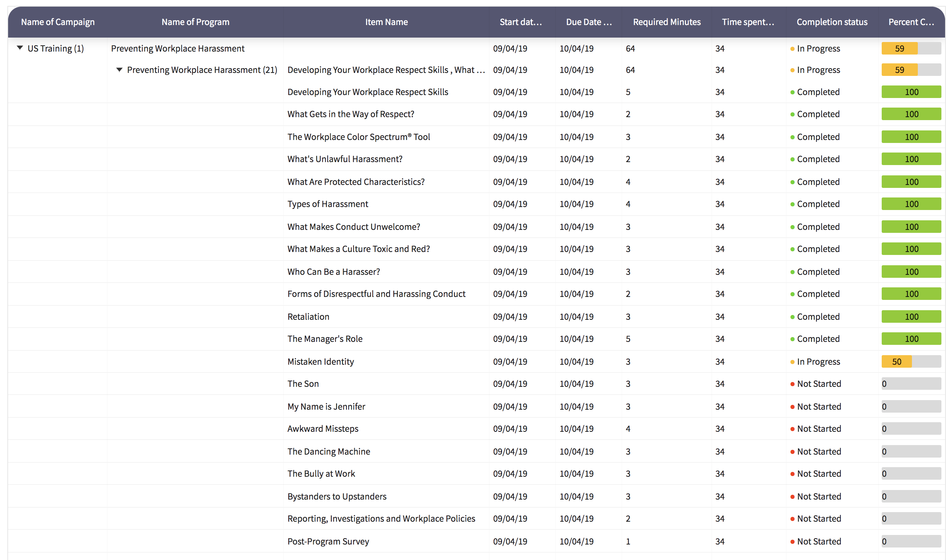Click In Progress status for Mistaken Identity
951x560 pixels.
[815, 361]
